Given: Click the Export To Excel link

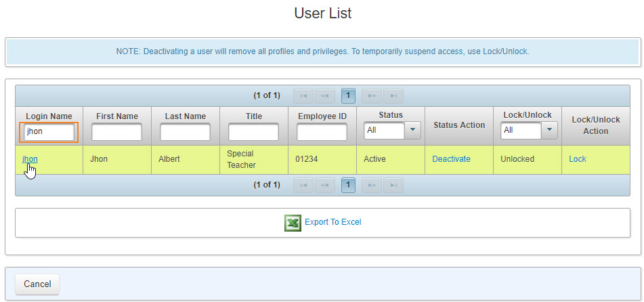Looking at the screenshot, I should pos(332,222).
